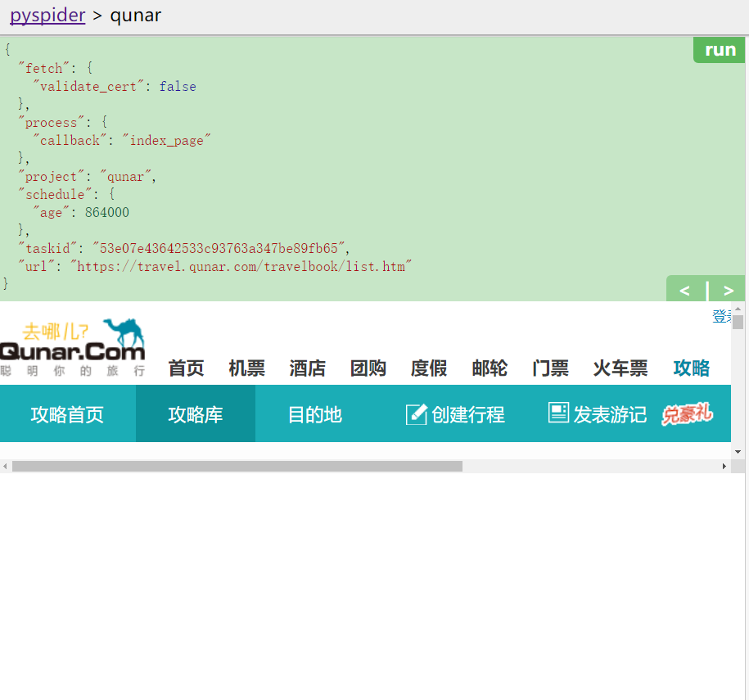This screenshot has width=749, height=700.
Task: Go to previous task with the < arrow
Action: [684, 290]
